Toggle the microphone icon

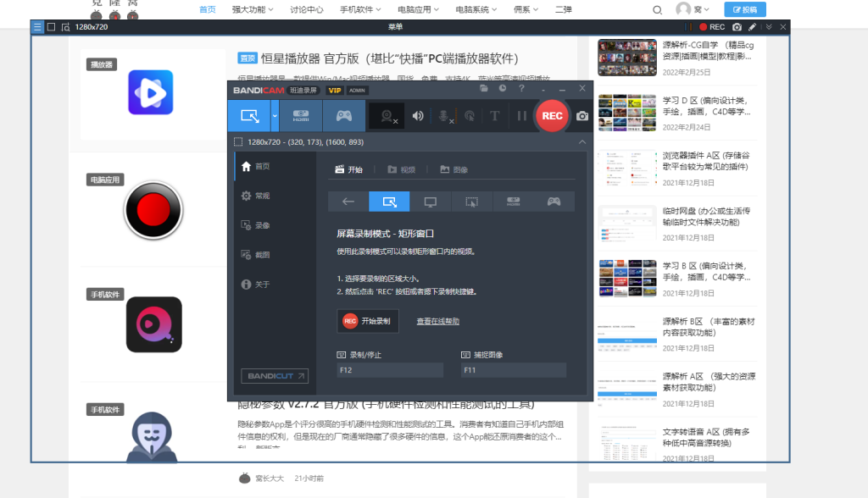(444, 116)
